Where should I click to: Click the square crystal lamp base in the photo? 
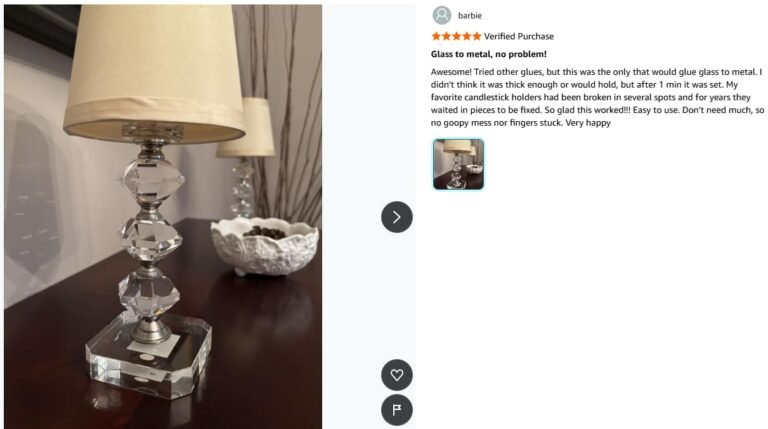(149, 355)
